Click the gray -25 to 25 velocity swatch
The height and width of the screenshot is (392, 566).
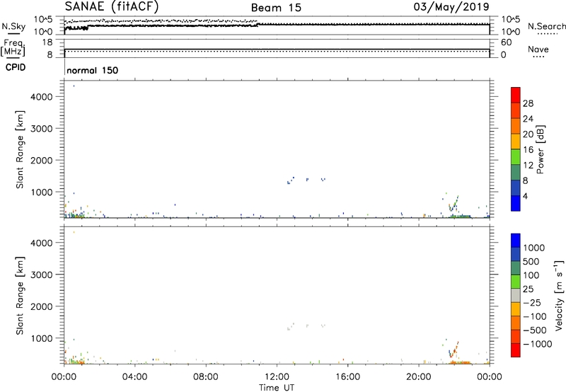tap(516, 295)
